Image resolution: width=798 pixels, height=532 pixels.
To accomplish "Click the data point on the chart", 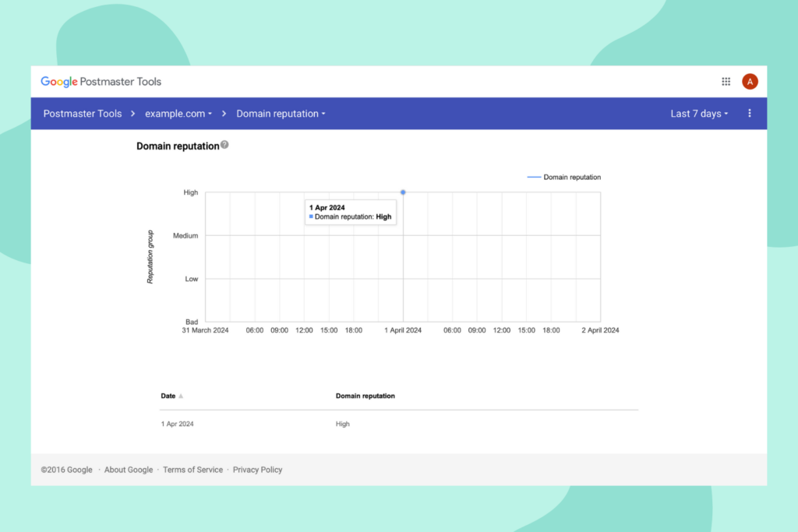I will [x=403, y=192].
